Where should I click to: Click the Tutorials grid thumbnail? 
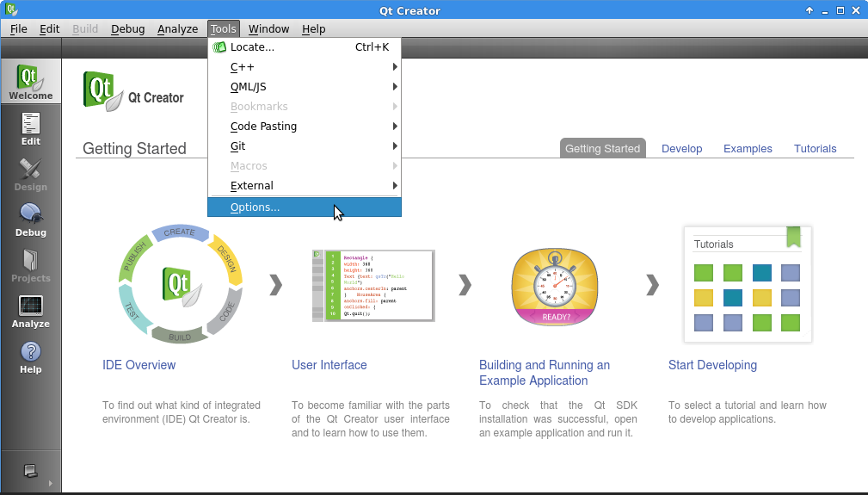(748, 284)
